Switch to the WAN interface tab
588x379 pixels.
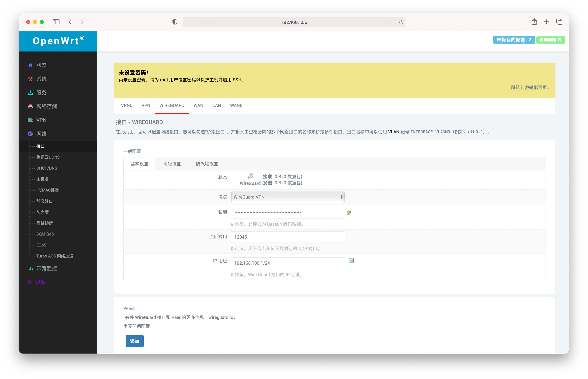point(198,105)
